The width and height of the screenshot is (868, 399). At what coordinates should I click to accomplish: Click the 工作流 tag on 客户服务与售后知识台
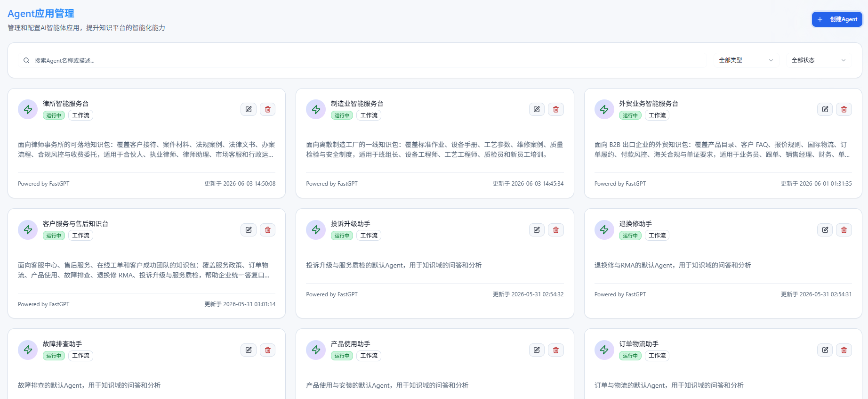80,236
